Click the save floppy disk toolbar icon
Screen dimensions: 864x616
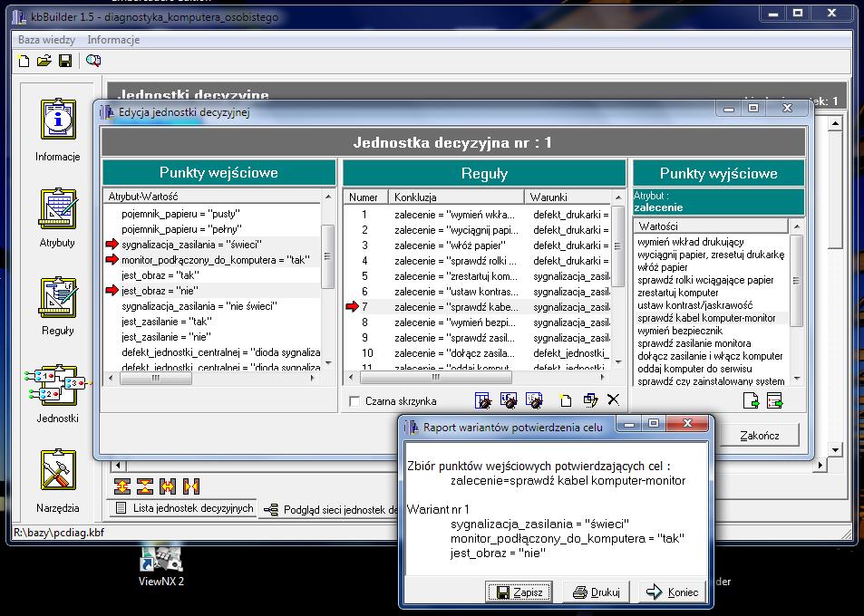65,61
